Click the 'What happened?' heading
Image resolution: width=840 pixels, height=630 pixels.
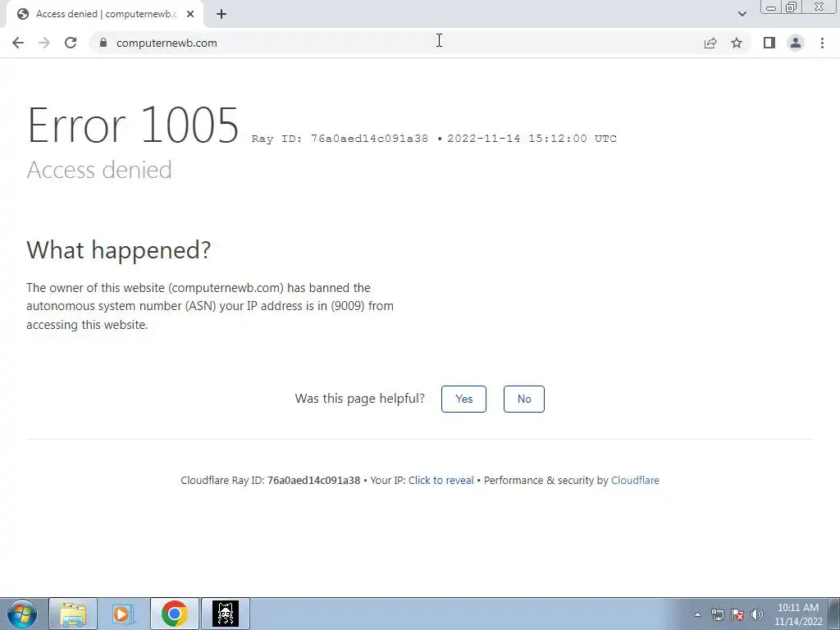tap(119, 249)
